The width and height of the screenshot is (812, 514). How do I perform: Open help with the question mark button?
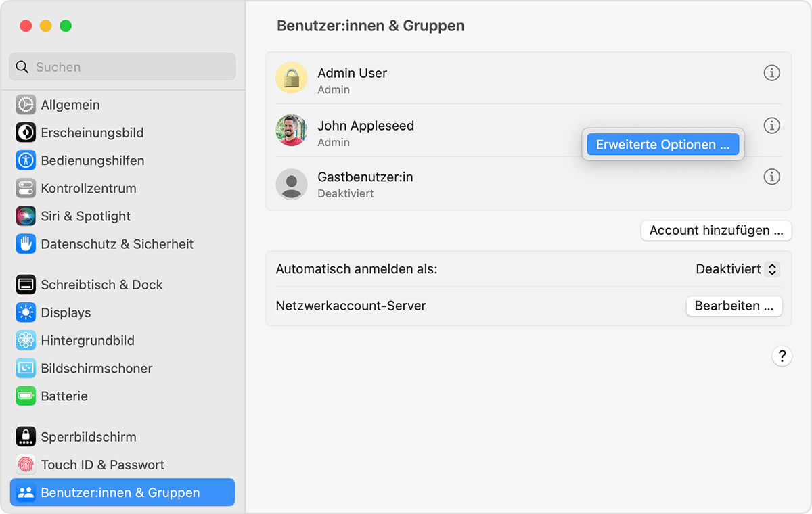click(782, 356)
